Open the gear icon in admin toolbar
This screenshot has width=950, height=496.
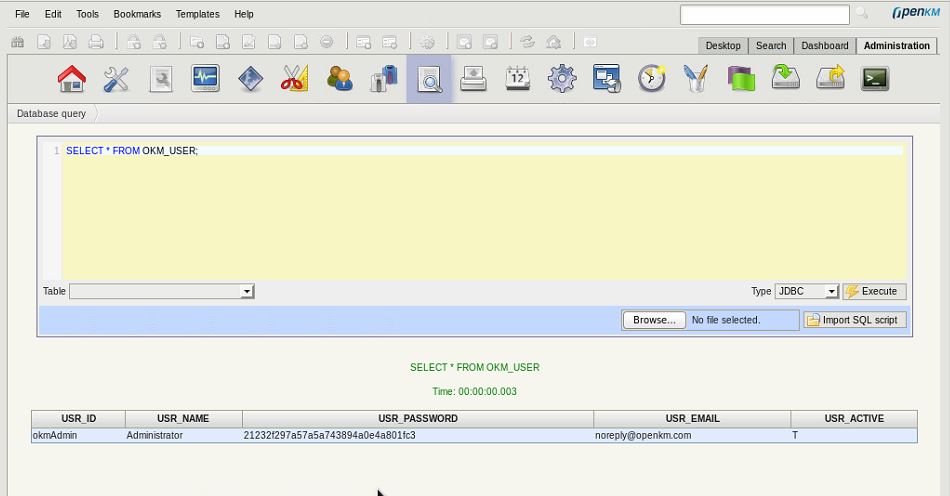pos(562,79)
